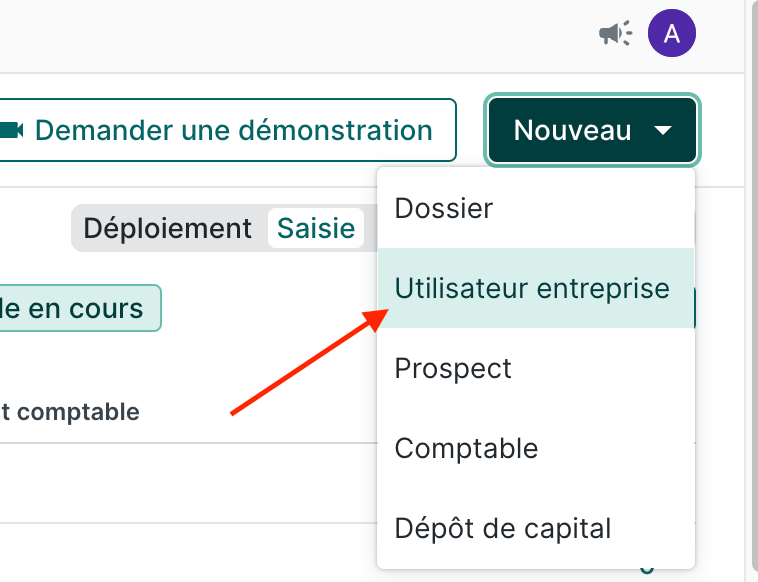Click the first empty table row below header
The image size is (758, 582).
(x=180, y=482)
